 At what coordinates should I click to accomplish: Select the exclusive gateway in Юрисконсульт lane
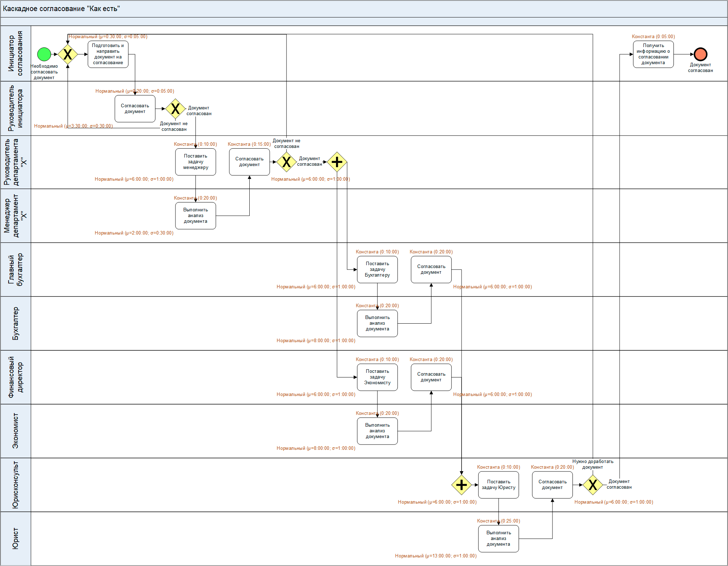(x=592, y=485)
